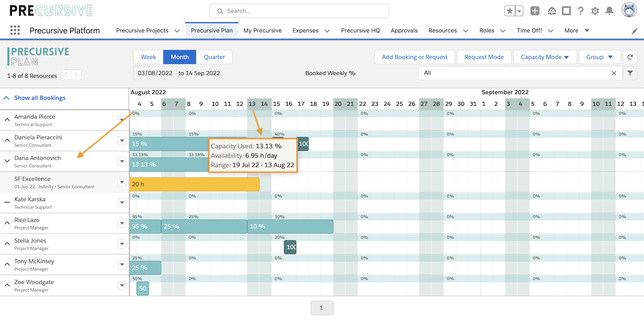644x320 pixels.
Task: Refresh the plan with reload icon
Action: pyautogui.click(x=629, y=57)
